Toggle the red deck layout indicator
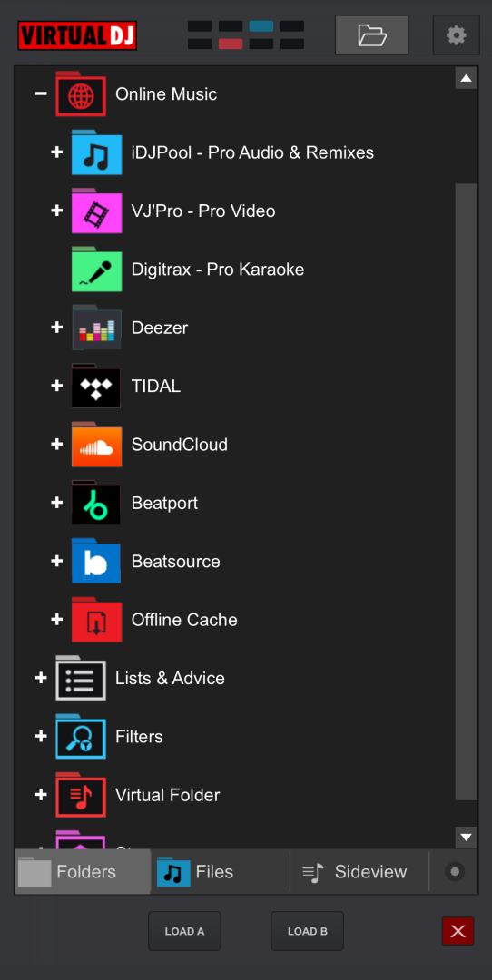Image resolution: width=492 pixels, height=980 pixels. pyautogui.click(x=231, y=44)
